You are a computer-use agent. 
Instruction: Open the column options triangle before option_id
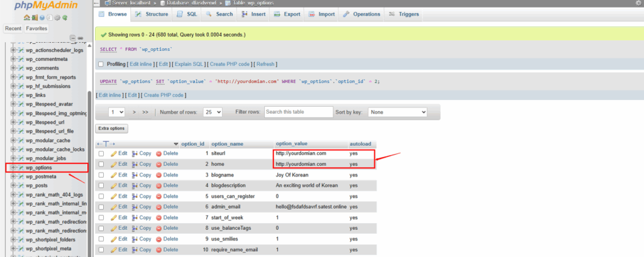tap(176, 144)
